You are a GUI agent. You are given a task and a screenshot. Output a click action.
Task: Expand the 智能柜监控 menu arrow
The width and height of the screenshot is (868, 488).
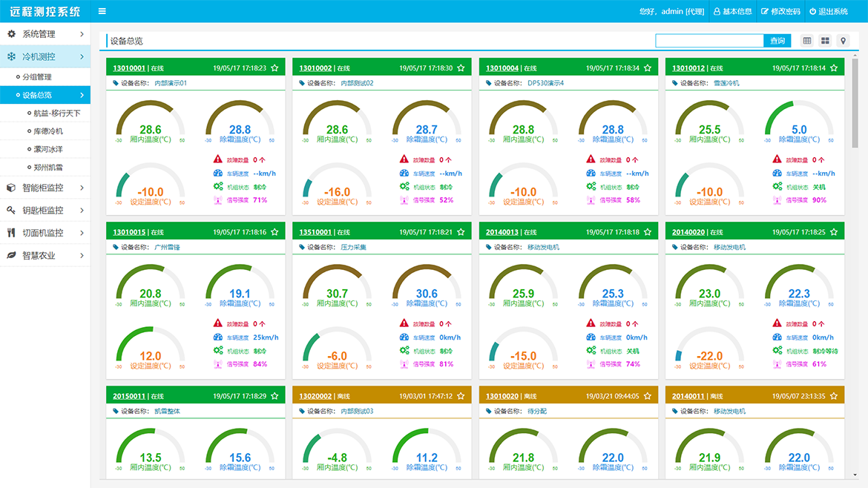click(82, 188)
